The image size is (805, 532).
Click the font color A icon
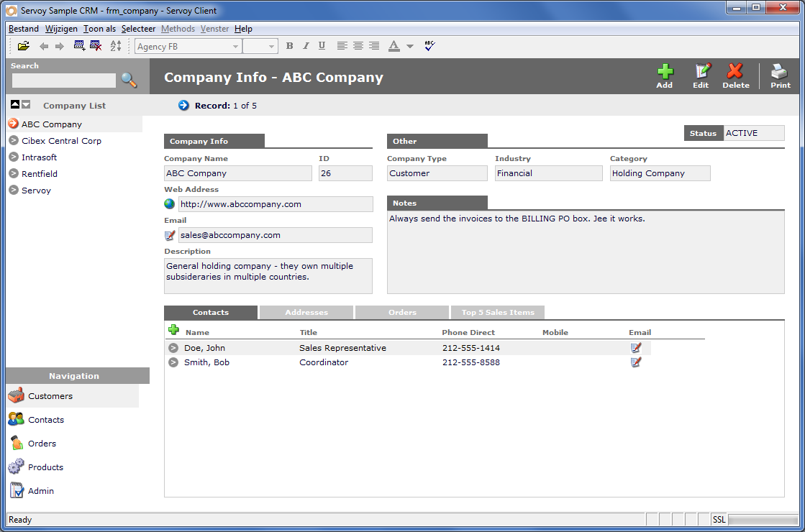tap(394, 46)
